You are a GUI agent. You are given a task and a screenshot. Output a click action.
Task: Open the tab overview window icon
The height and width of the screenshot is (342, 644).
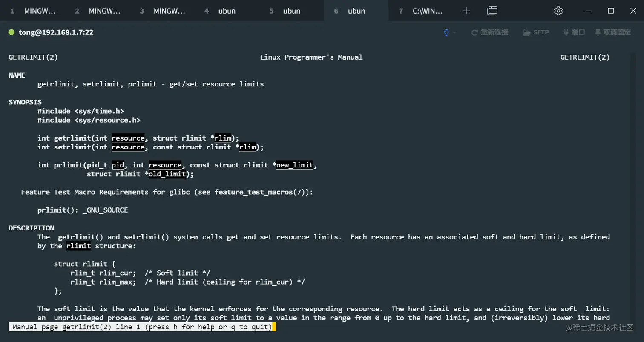pyautogui.click(x=492, y=11)
